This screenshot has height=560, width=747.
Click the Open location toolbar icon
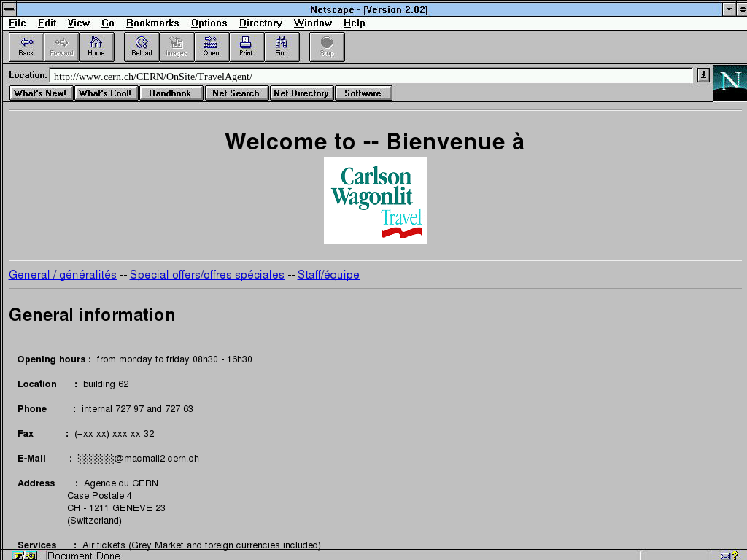tap(211, 47)
